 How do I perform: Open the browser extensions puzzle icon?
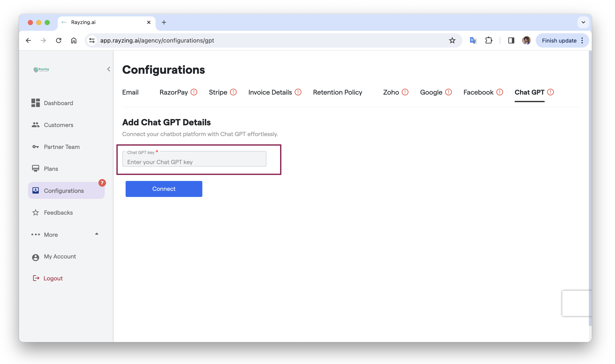[x=488, y=40]
